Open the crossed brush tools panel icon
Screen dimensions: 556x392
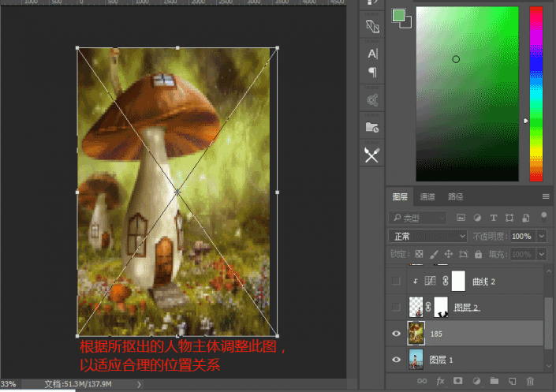tap(372, 155)
